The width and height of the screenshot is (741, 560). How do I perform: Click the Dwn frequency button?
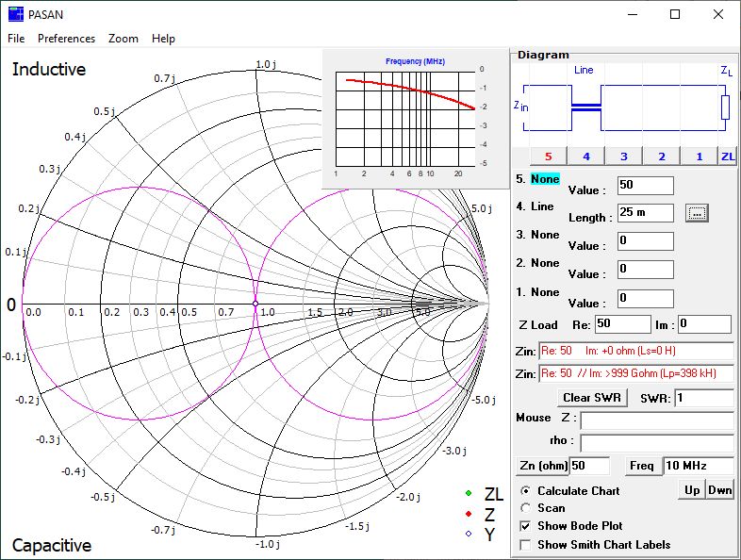(x=719, y=490)
